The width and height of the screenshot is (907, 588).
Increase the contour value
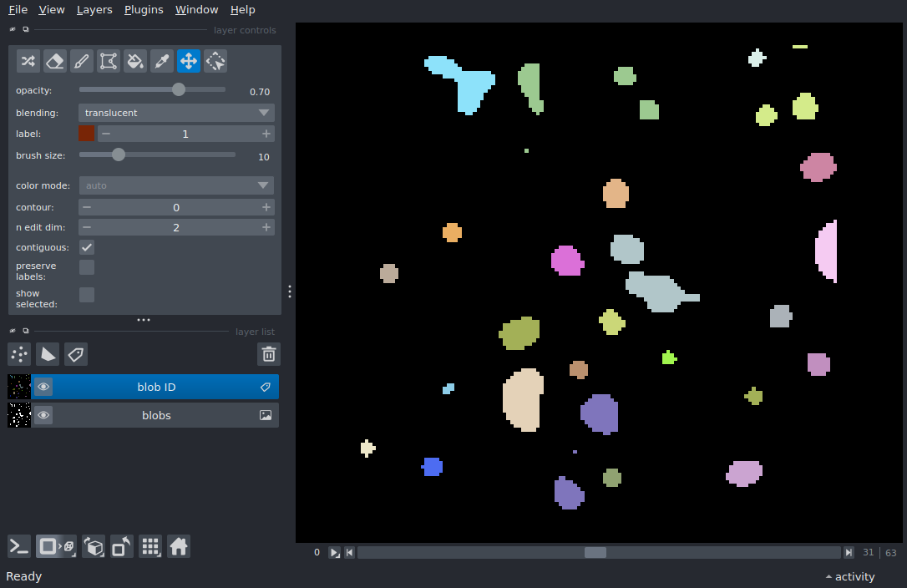tap(266, 207)
